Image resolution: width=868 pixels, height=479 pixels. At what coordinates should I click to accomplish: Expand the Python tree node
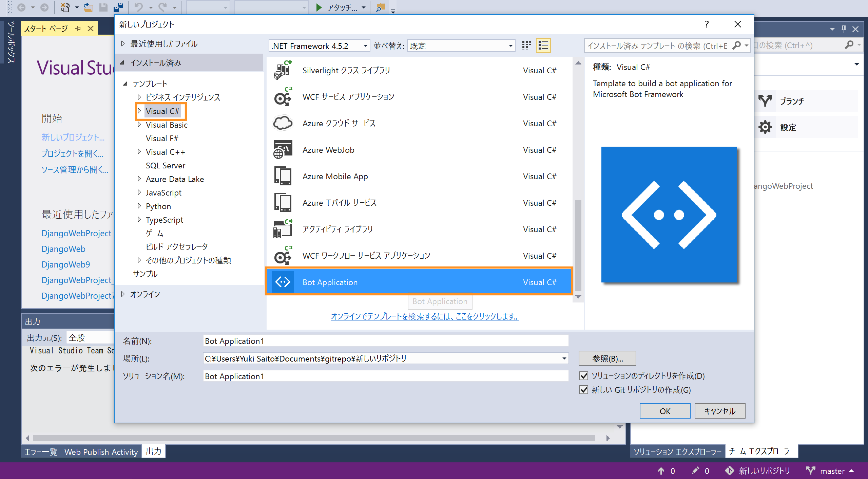[139, 206]
